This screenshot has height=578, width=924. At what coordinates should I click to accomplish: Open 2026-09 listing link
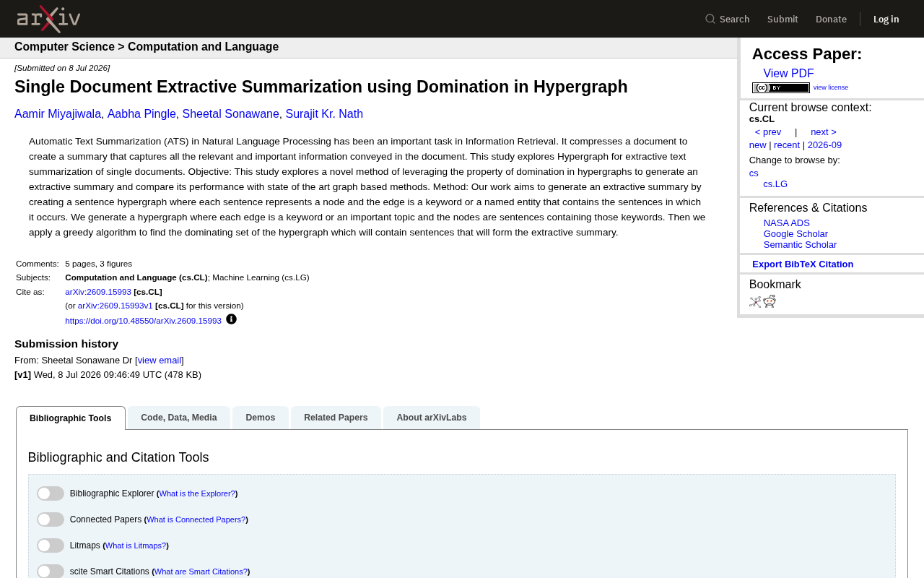coord(824,145)
